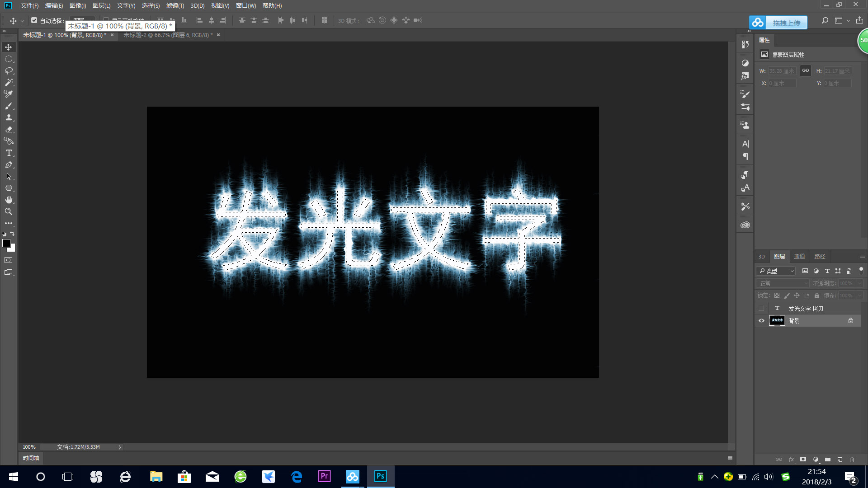Click the 拖拽上传 upload button
868x488 pixels.
(x=787, y=22)
